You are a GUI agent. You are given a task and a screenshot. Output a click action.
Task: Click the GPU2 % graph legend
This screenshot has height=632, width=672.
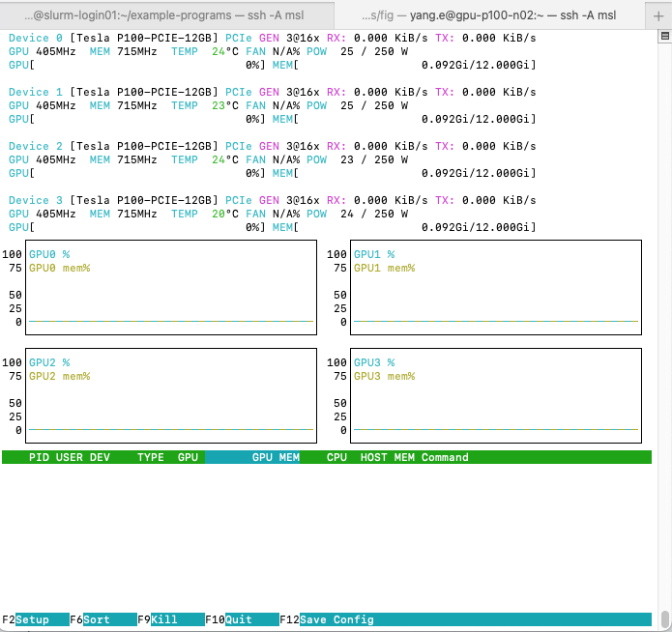49,363
